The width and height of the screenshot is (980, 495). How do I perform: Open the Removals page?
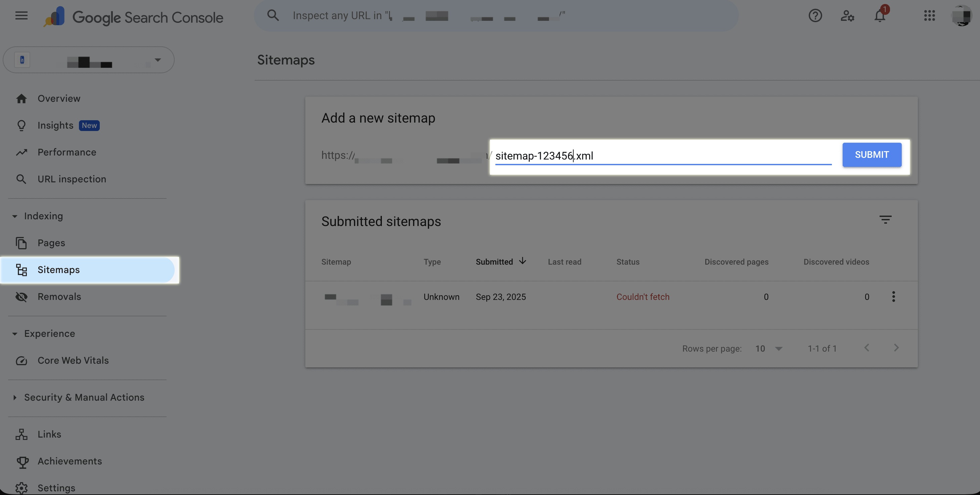pos(59,297)
